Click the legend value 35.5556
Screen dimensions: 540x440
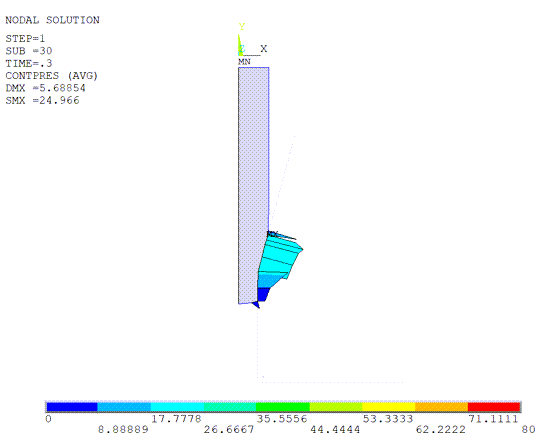[282, 419]
